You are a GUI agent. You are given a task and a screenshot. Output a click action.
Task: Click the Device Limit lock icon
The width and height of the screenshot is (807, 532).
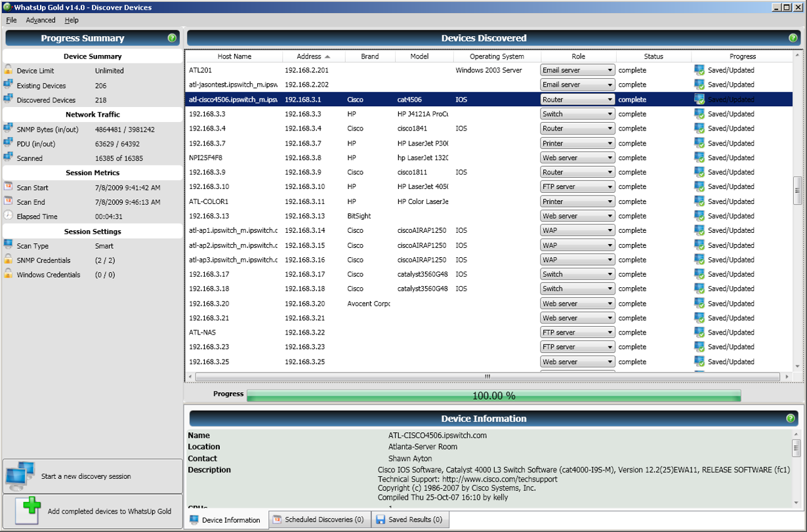(x=8, y=70)
